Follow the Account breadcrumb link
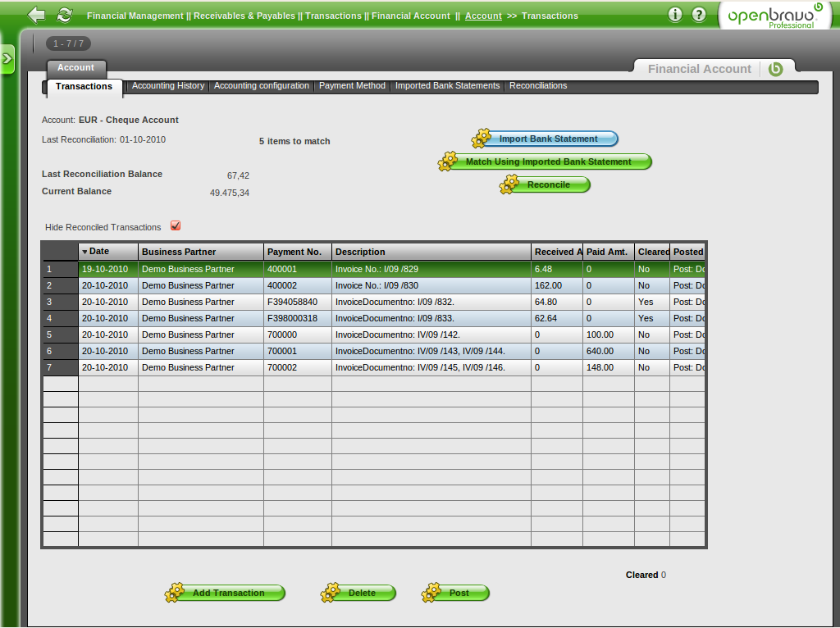 click(483, 16)
